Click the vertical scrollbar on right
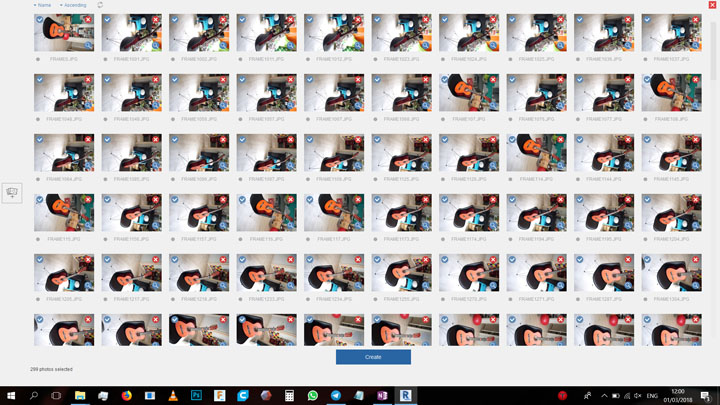The image size is (720, 405). tap(713, 51)
